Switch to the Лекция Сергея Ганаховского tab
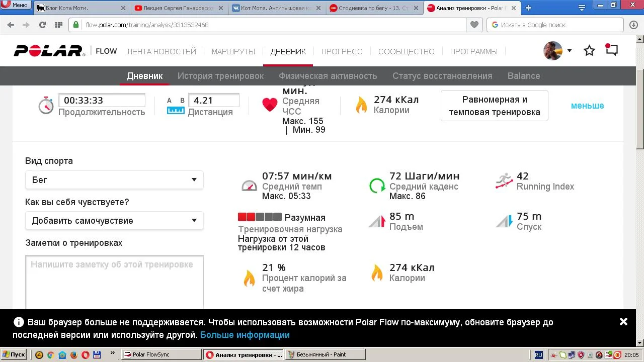Screen dimensions: 644x362 tap(179, 8)
